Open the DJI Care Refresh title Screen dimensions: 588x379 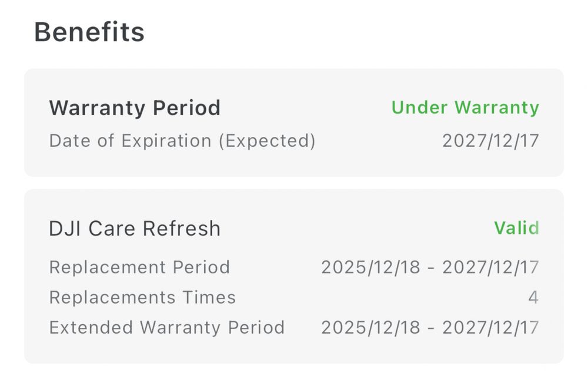click(135, 229)
